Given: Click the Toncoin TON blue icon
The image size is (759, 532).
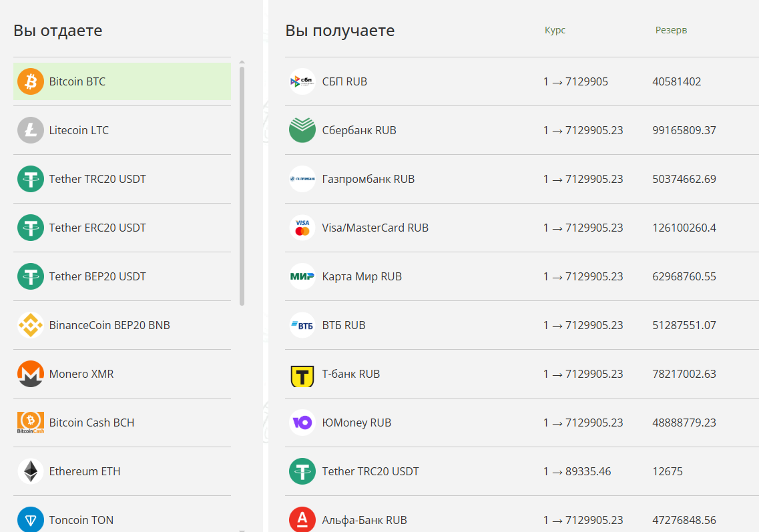Looking at the screenshot, I should pos(31,519).
